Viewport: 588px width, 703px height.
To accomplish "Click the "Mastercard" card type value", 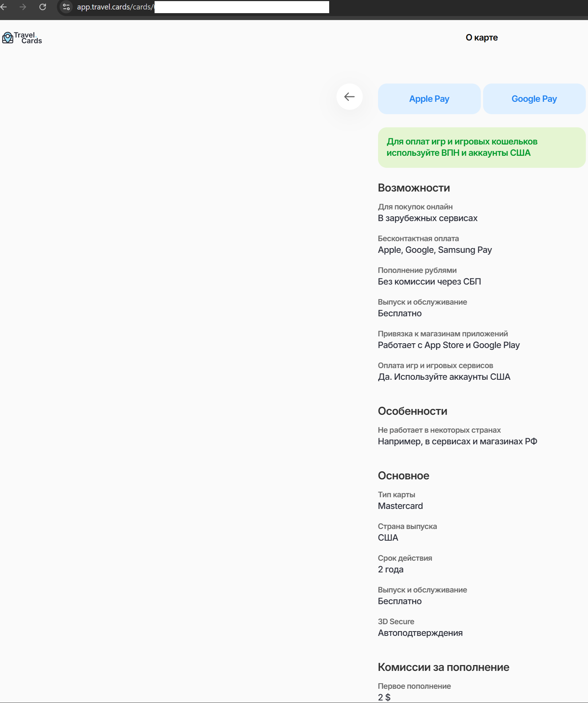I will click(400, 506).
